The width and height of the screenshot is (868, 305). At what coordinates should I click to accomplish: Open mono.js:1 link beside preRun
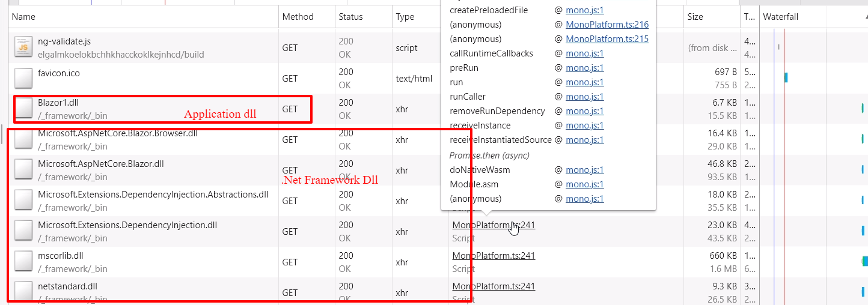point(585,68)
